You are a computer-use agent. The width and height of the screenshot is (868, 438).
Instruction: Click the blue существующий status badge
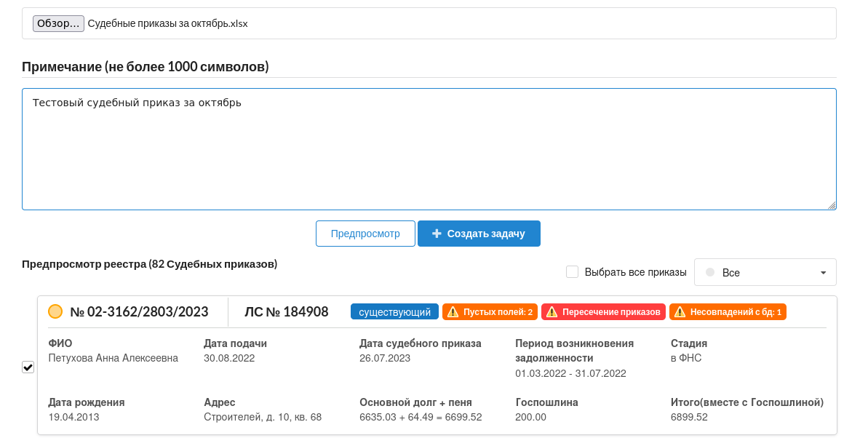(x=394, y=312)
